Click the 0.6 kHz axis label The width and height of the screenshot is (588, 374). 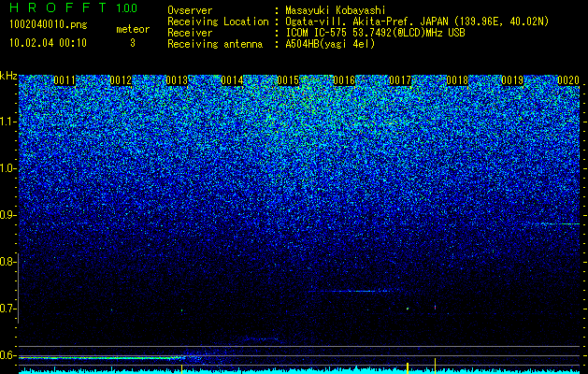click(x=7, y=355)
